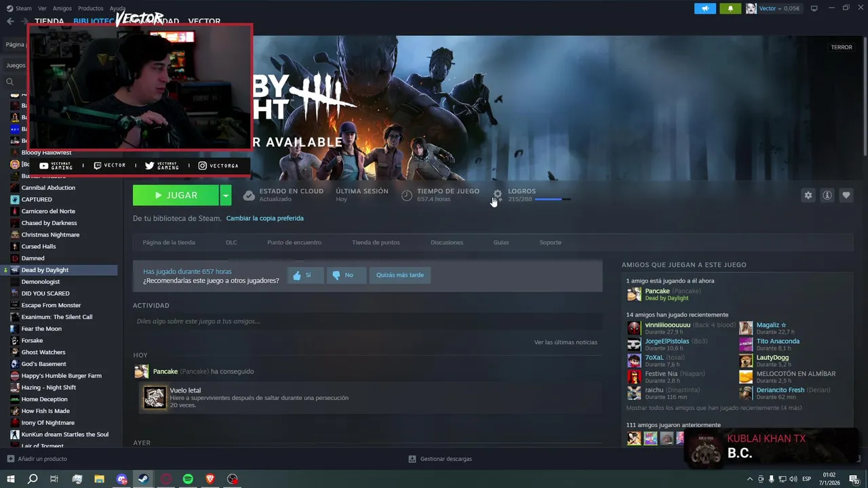Viewport: 868px width, 488px height.
Task: Open OBS Studio from the taskbar
Action: pyautogui.click(x=233, y=479)
